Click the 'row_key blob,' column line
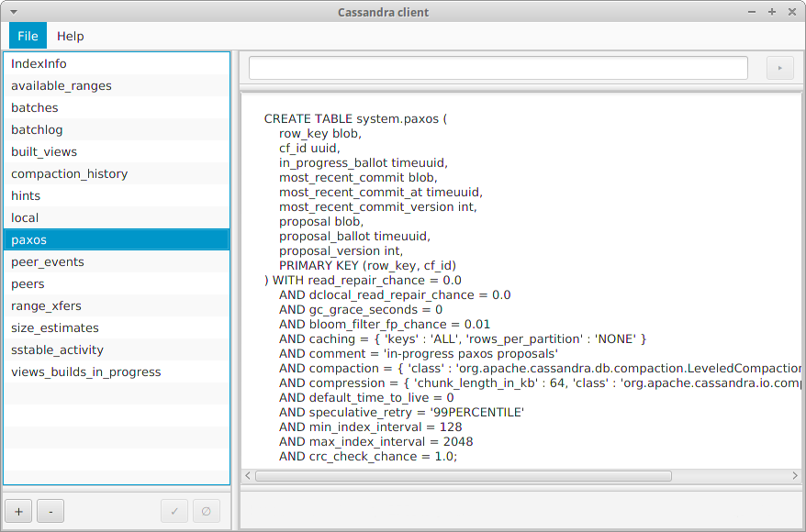806x532 pixels. 320,134
